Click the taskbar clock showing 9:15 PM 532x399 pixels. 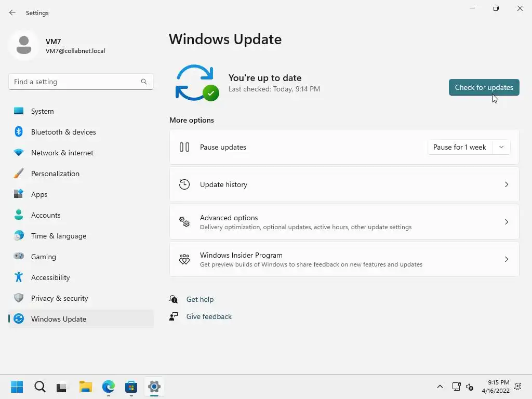point(496,387)
